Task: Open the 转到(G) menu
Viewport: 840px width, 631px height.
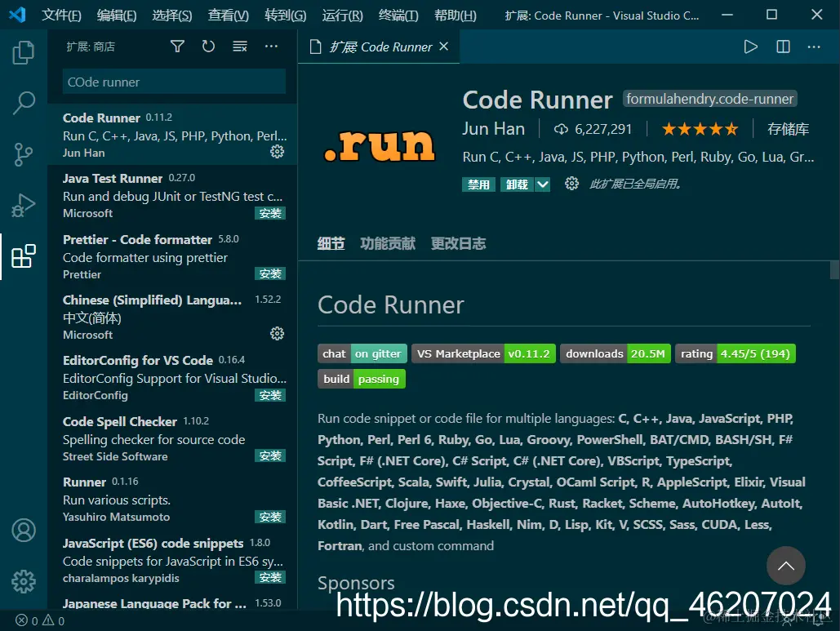Action: 285,15
